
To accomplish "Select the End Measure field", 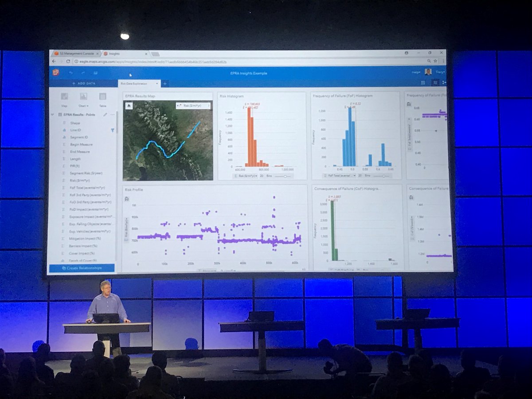I will point(81,152).
